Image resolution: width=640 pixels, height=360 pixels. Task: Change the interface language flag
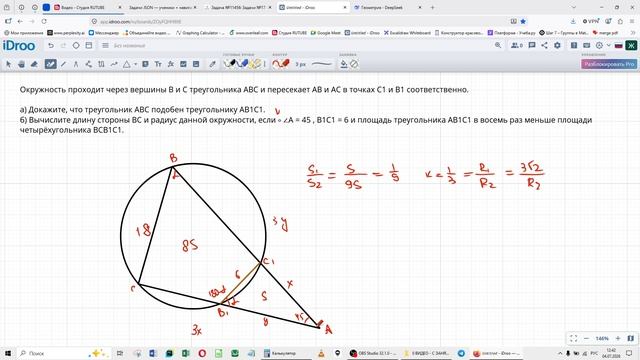tap(618, 45)
